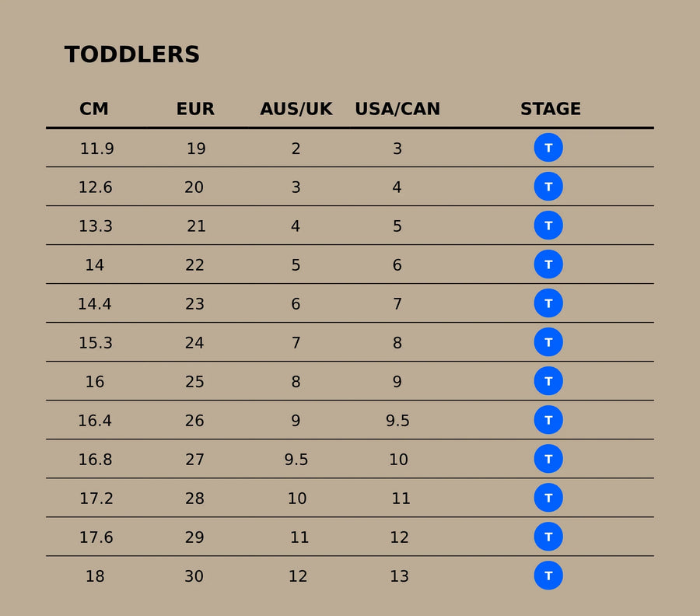Click the T stage icon in EUR 22 row
Viewport: 700px width, 616px height.
(548, 264)
